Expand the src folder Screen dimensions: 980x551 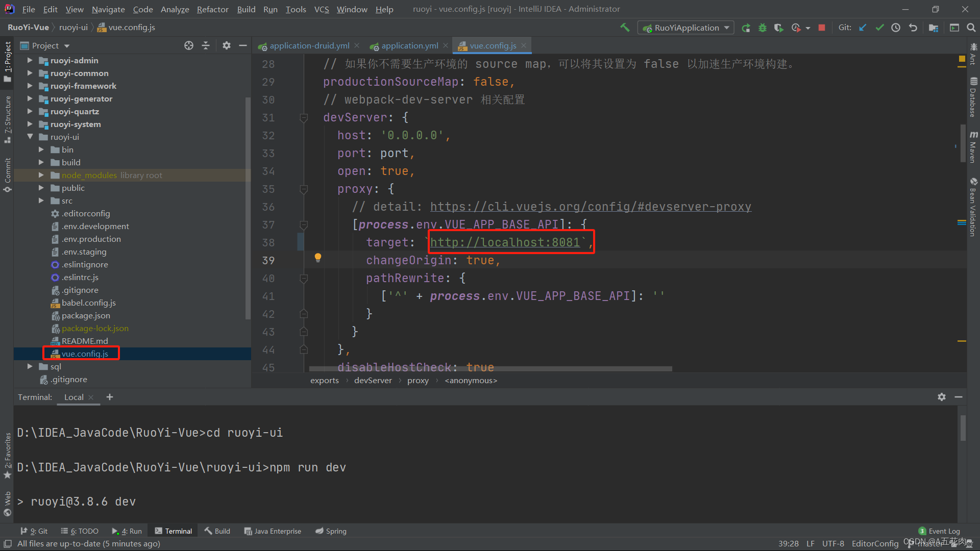41,201
